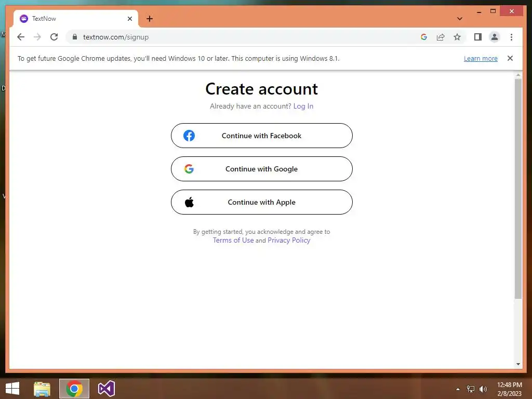Minimize the Chrome window
This screenshot has width=532, height=399.
click(478, 11)
